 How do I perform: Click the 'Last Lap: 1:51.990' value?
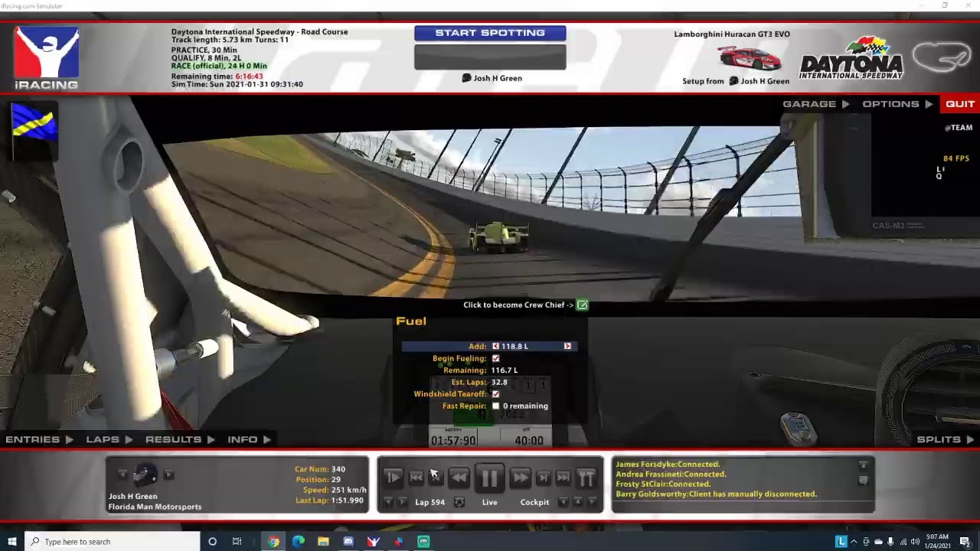(x=329, y=500)
